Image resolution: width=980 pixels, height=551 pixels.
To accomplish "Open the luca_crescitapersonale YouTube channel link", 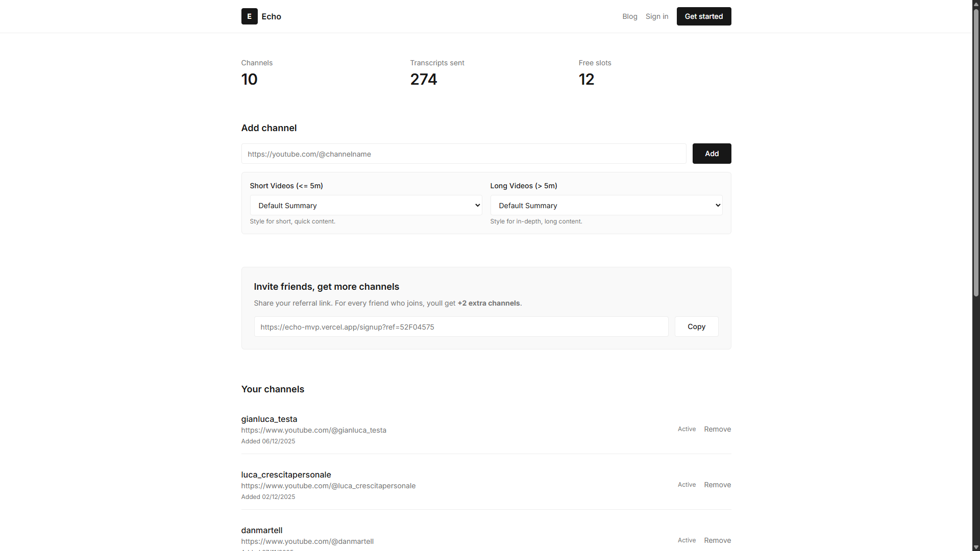I will click(328, 486).
